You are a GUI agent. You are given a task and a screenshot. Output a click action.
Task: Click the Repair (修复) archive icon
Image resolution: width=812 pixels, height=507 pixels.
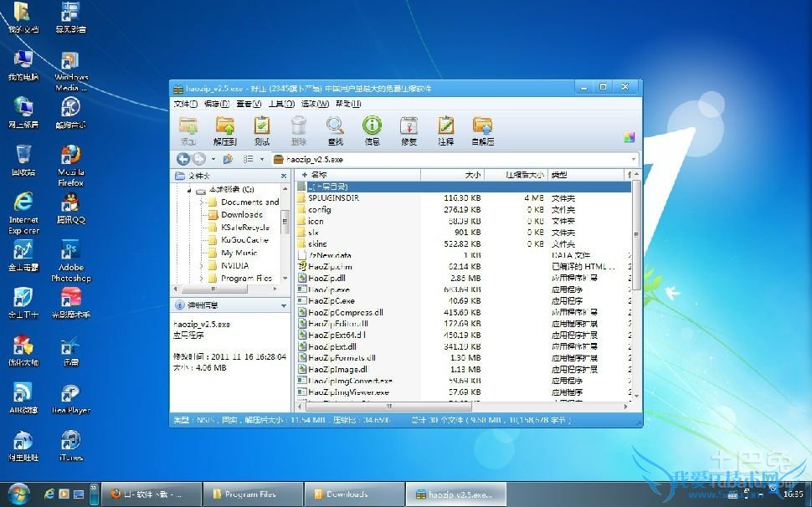[x=409, y=127]
